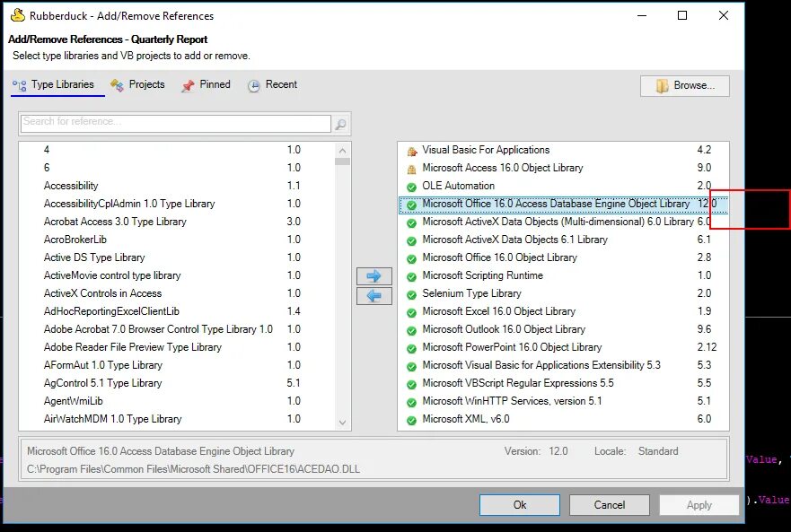Screen dimensions: 791x532
Task: Click the Rubberduck duck logo icon
Action: click(18, 15)
